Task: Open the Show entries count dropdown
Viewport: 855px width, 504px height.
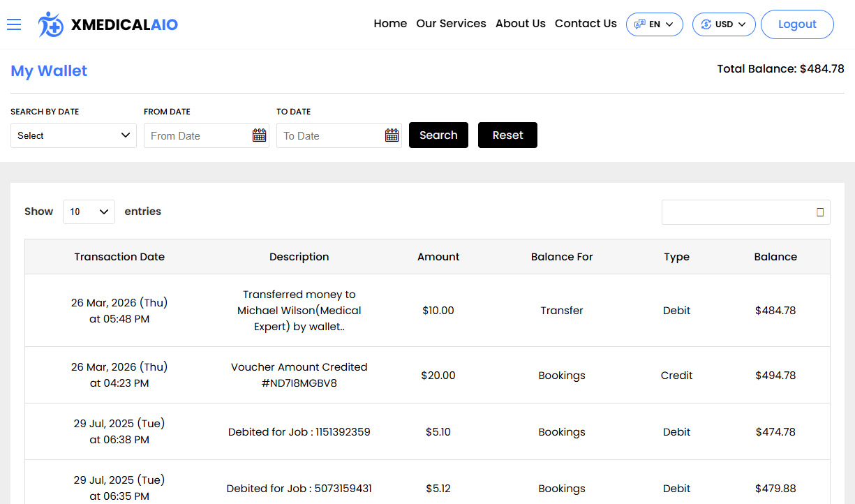Action: point(89,212)
